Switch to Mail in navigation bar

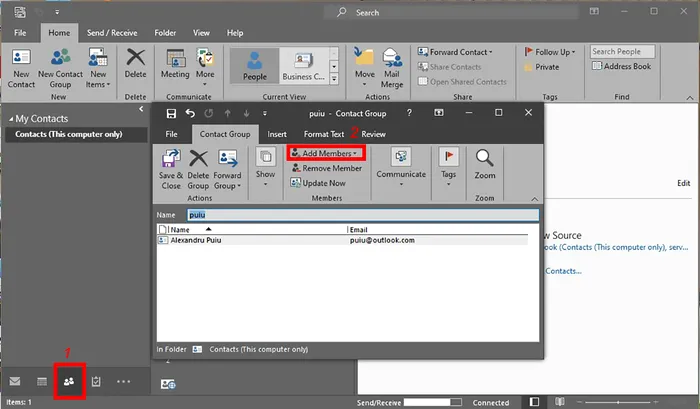pyautogui.click(x=15, y=381)
